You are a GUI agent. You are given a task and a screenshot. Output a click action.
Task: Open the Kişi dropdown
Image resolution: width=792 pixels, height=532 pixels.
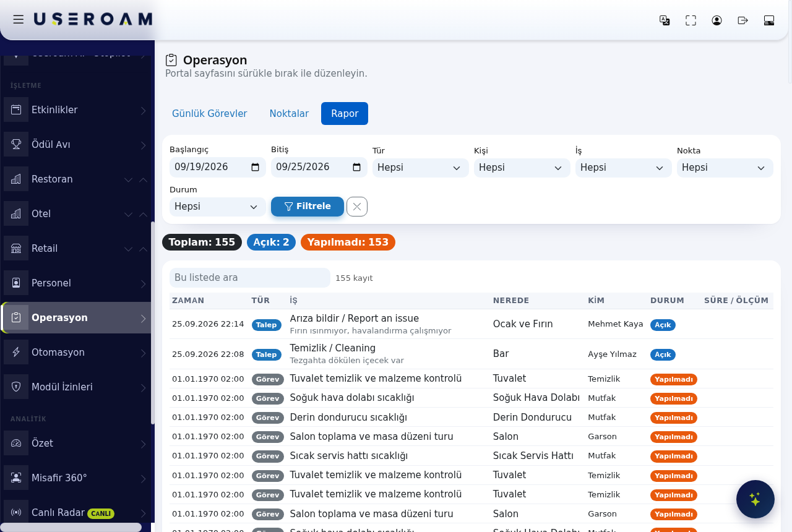pyautogui.click(x=522, y=168)
